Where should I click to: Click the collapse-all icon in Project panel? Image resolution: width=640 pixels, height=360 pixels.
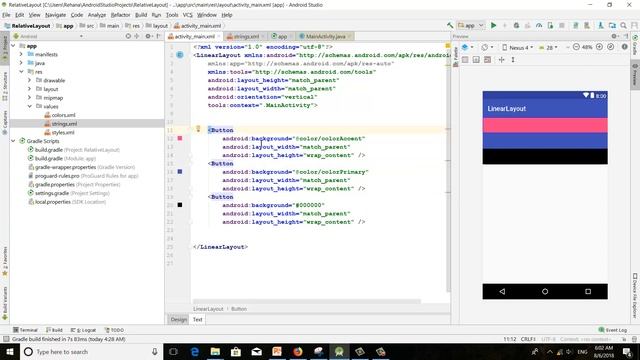(x=137, y=36)
